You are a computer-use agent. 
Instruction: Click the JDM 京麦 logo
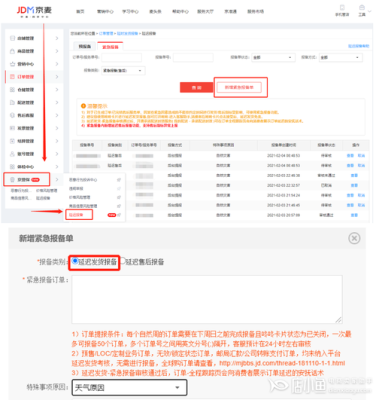coord(34,11)
